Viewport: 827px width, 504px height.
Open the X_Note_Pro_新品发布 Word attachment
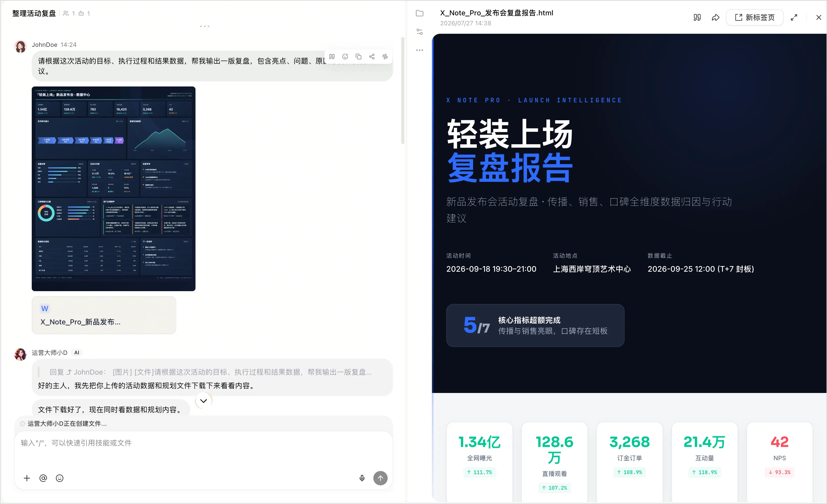[104, 315]
